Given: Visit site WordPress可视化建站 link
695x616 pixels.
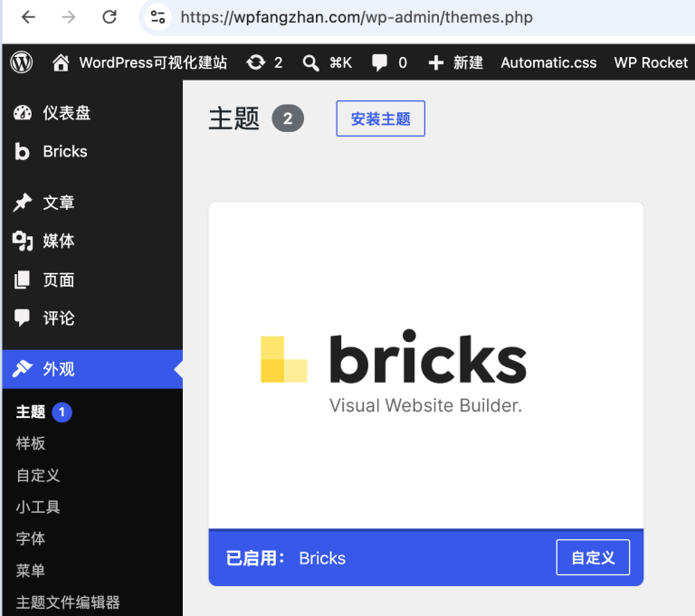Looking at the screenshot, I should tap(153, 62).
